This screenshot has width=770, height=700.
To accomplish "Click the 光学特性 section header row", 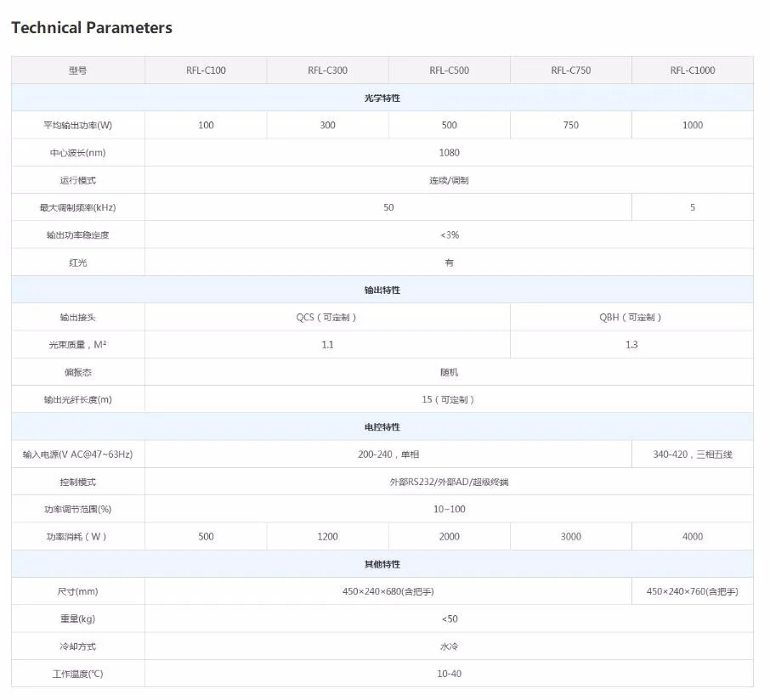I will point(382,98).
